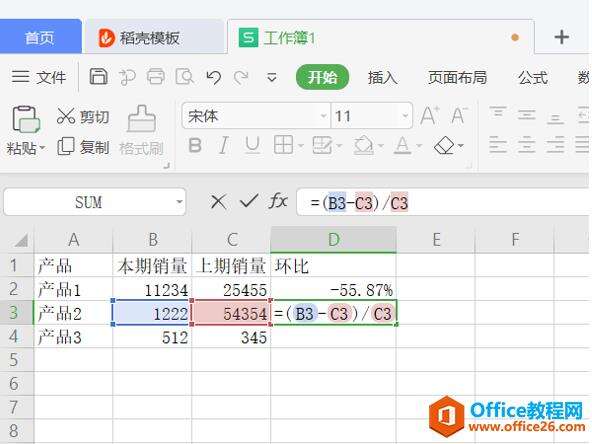The height and width of the screenshot is (444, 592).
Task: Switch to the 插入 ribbon tab
Action: click(x=382, y=77)
